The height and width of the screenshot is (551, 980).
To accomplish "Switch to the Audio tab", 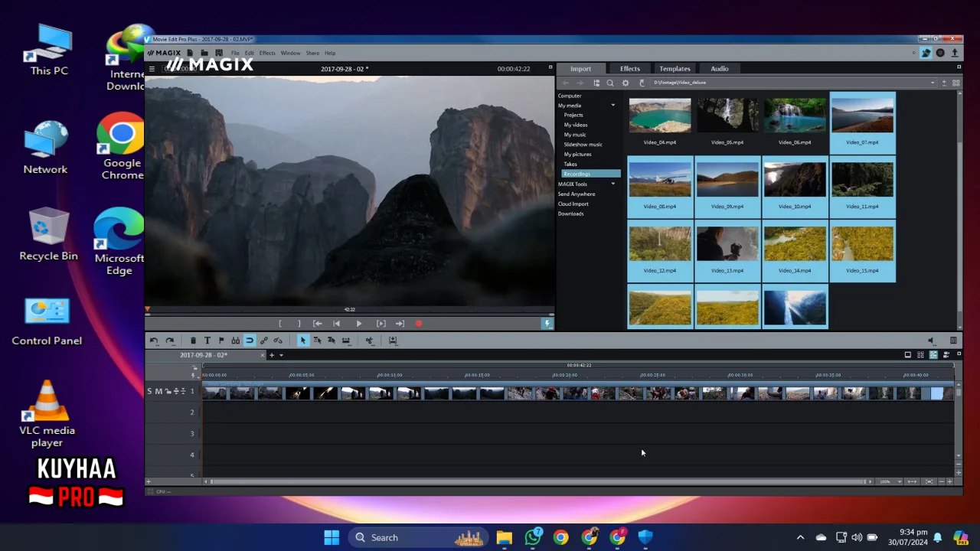I will tap(720, 69).
